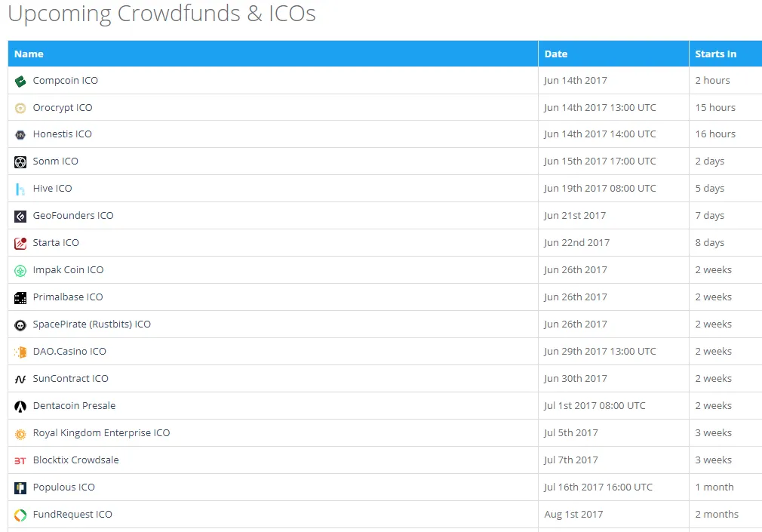Select the date 'Jun 19th 2017 08:00 UTC'

click(600, 188)
